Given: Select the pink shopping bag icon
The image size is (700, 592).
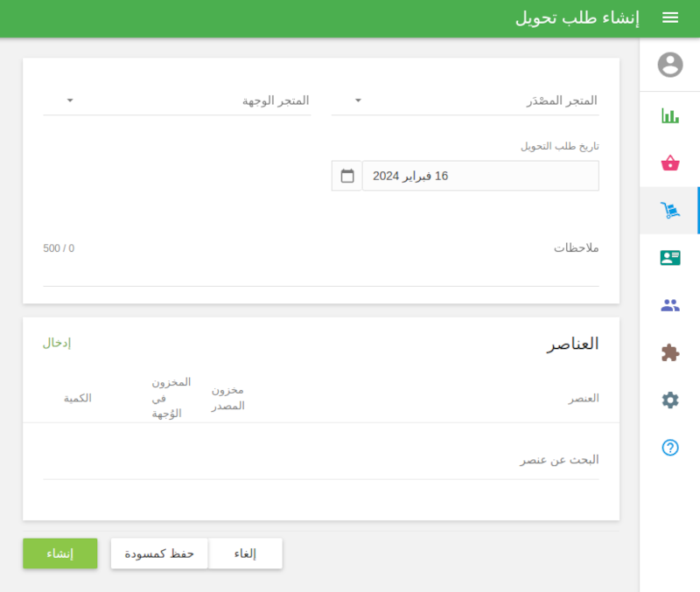Looking at the screenshot, I should [x=669, y=162].
